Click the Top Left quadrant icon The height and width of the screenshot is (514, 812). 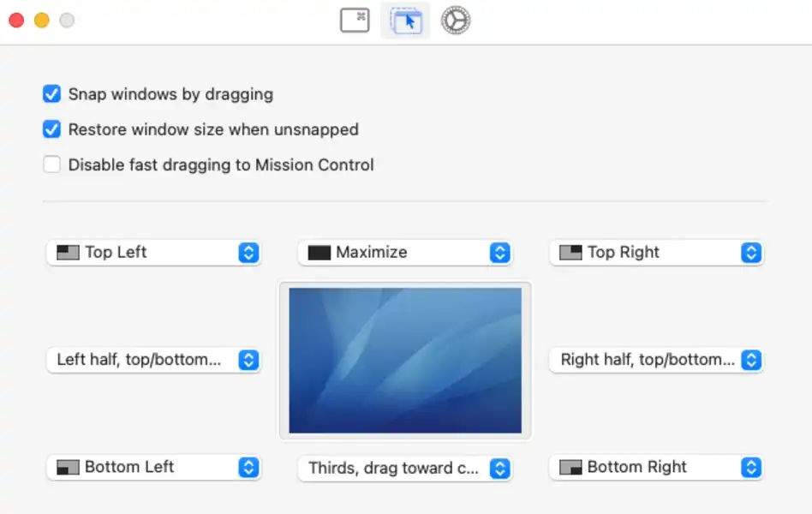[x=68, y=253]
